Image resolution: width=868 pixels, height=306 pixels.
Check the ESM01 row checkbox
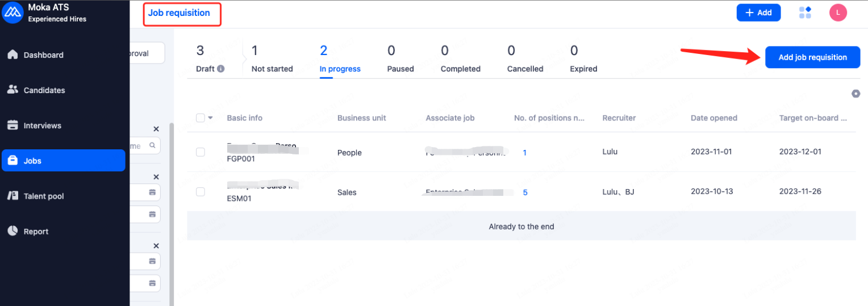coord(200,192)
